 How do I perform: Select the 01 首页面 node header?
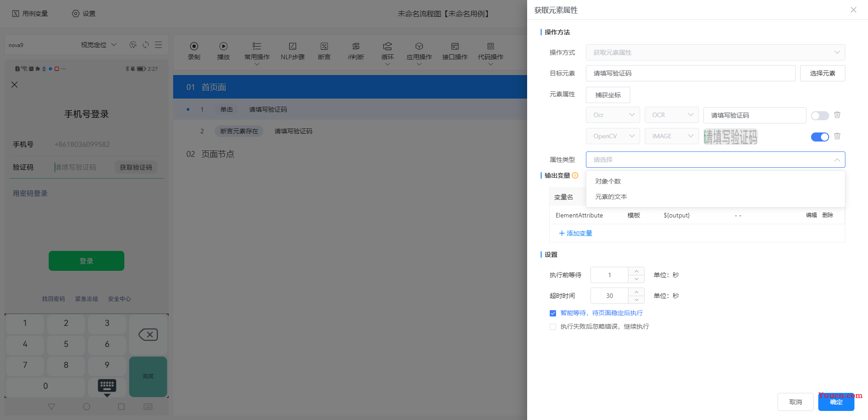pos(350,87)
